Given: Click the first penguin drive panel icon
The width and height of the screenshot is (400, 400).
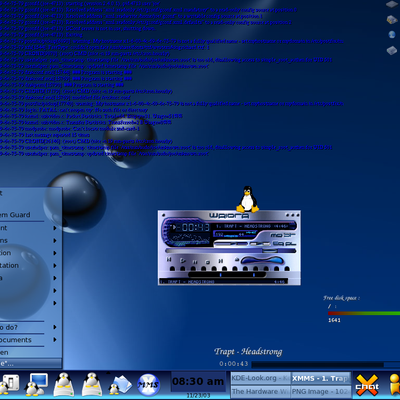Looking at the screenshot, I should click(x=64, y=384).
